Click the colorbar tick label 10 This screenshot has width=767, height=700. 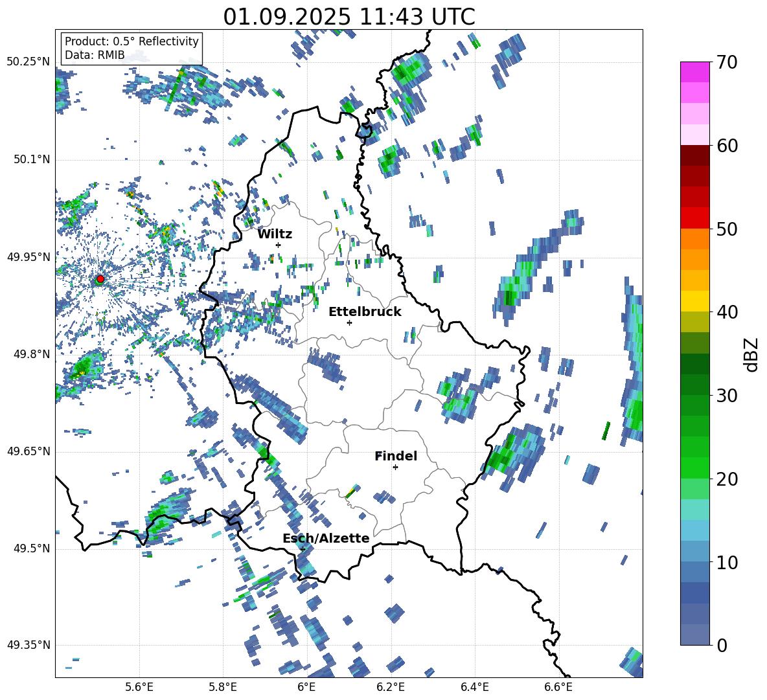[x=727, y=562]
